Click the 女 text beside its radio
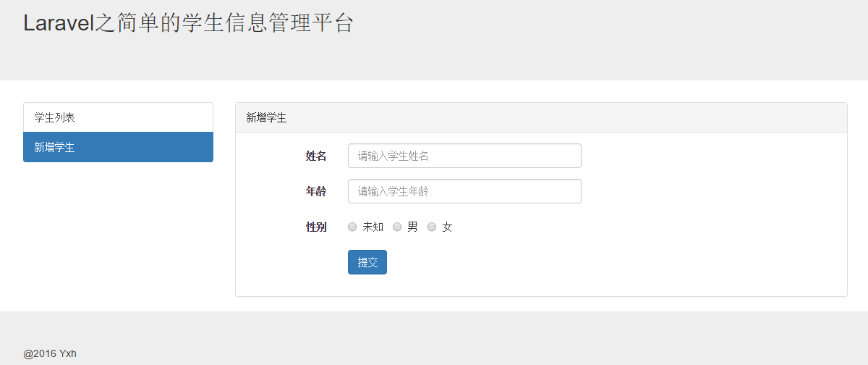This screenshot has height=365, width=868. (447, 227)
